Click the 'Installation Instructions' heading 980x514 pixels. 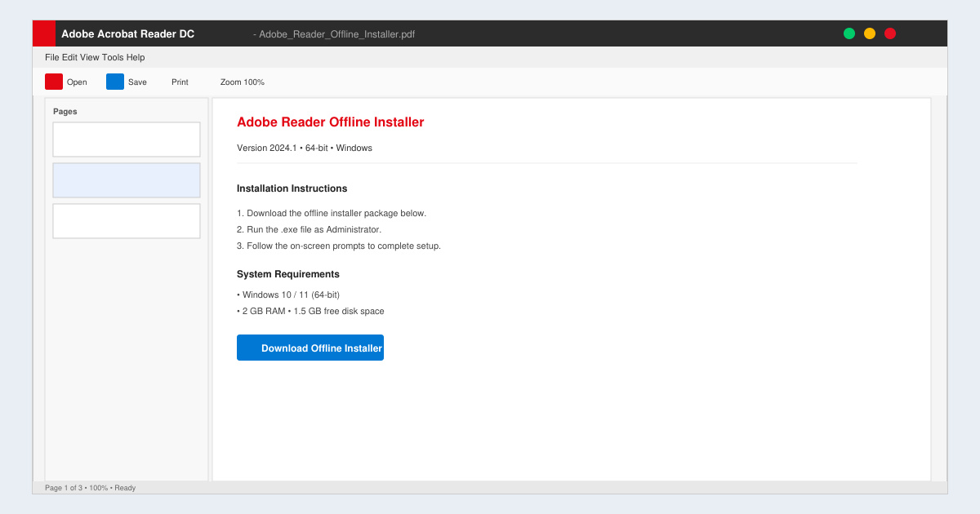[x=292, y=188]
